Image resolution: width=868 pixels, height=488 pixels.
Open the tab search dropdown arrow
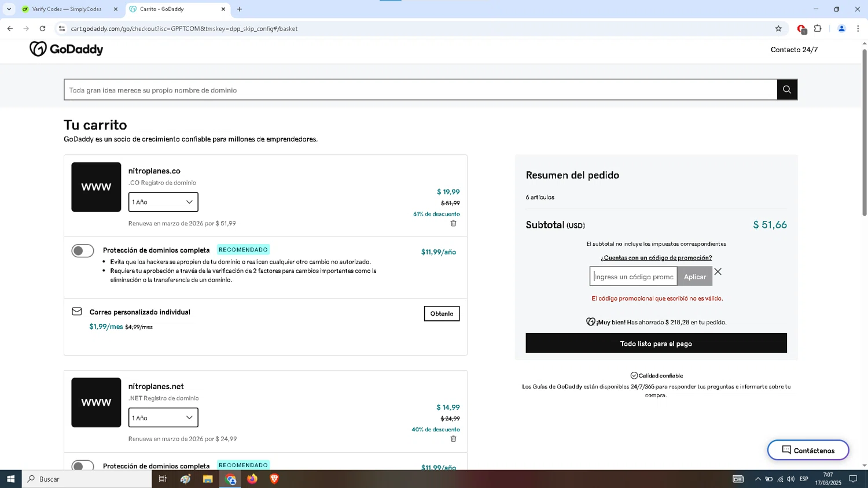coord(9,9)
